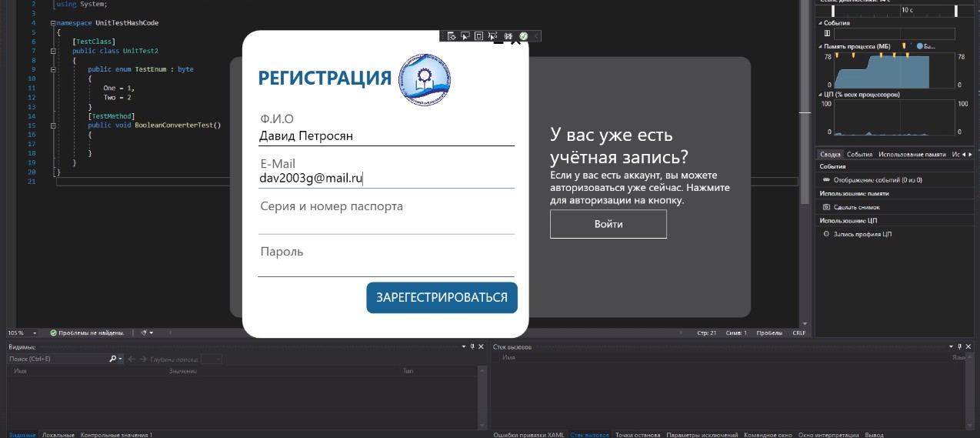This screenshot has width=980, height=438.
Task: Collapse the public class UnitTest2 code block
Action: [53, 51]
